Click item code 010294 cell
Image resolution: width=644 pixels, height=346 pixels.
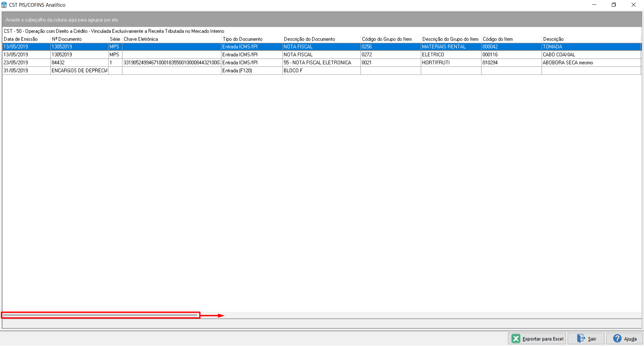511,62
